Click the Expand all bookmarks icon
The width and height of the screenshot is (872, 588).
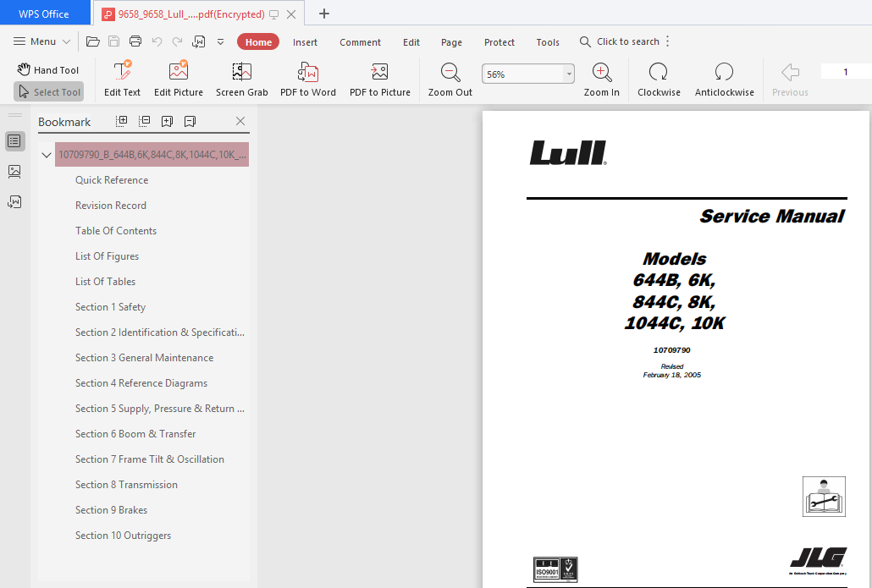tap(121, 121)
